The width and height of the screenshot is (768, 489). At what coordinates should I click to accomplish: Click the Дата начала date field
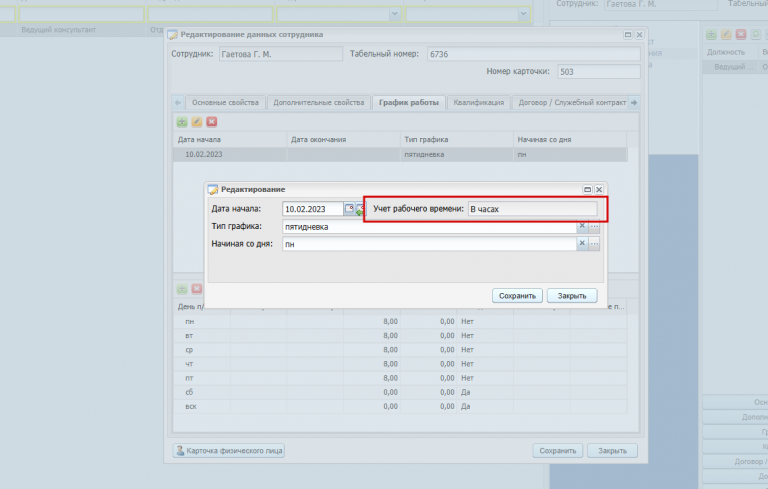click(312, 209)
